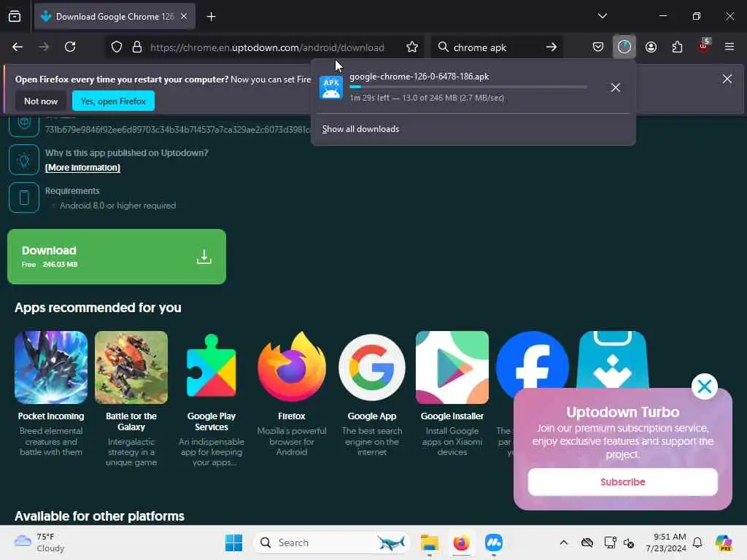Open the Firefox View icon at top left
The height and width of the screenshot is (560, 747).
(x=15, y=16)
